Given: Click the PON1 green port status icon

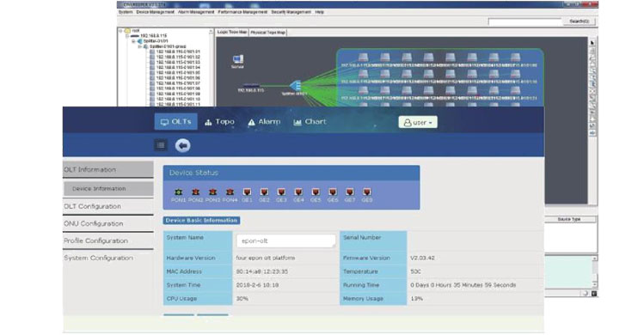Looking at the screenshot, I should (x=178, y=192).
